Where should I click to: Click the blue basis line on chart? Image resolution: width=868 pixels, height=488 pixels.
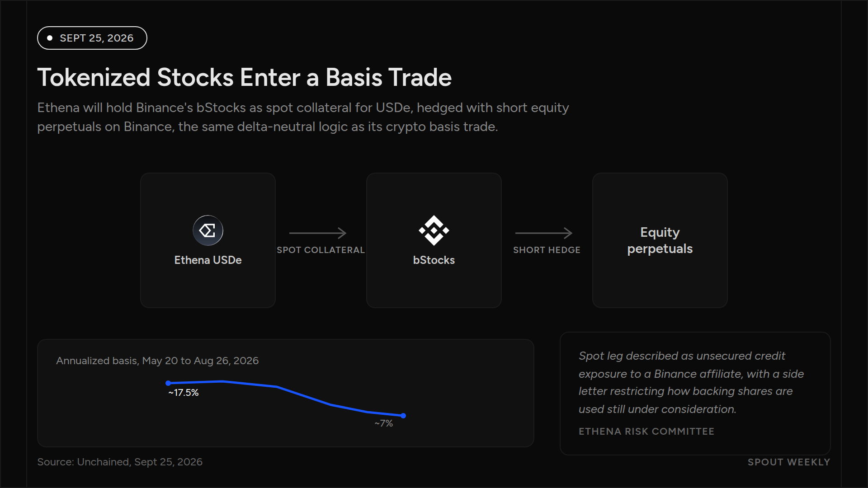coord(303,395)
